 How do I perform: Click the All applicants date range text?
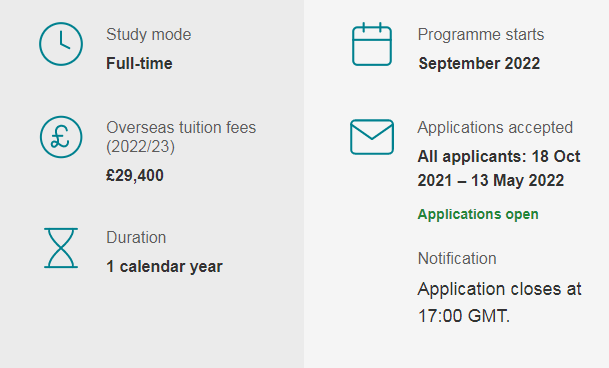tap(499, 169)
